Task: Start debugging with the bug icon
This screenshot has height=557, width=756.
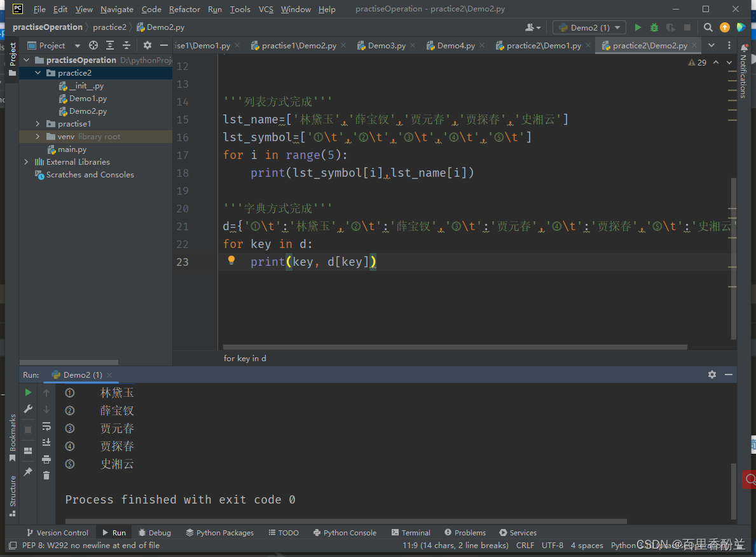Action: point(654,27)
